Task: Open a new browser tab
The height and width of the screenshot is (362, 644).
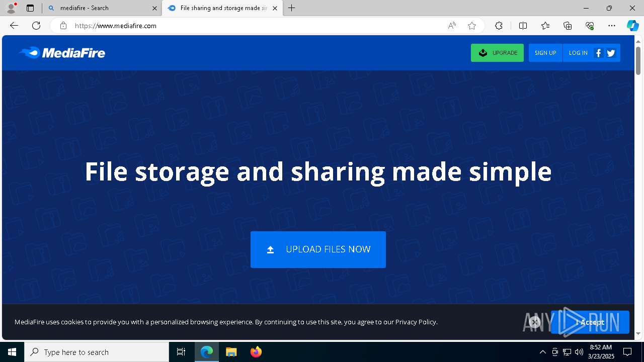Action: coord(291,8)
